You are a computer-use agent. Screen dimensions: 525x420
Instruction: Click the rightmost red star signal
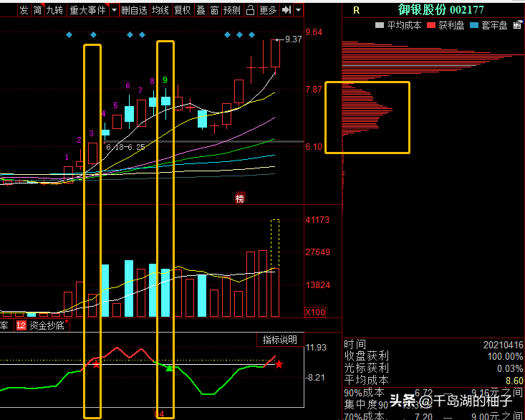[279, 364]
